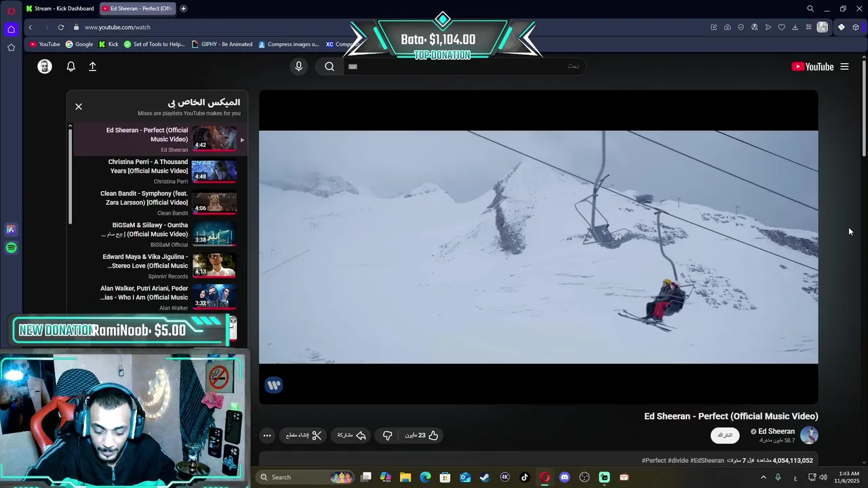Click the heart bookmark toolbar icon
Viewport: 868px width, 488px height.
[x=781, y=27]
